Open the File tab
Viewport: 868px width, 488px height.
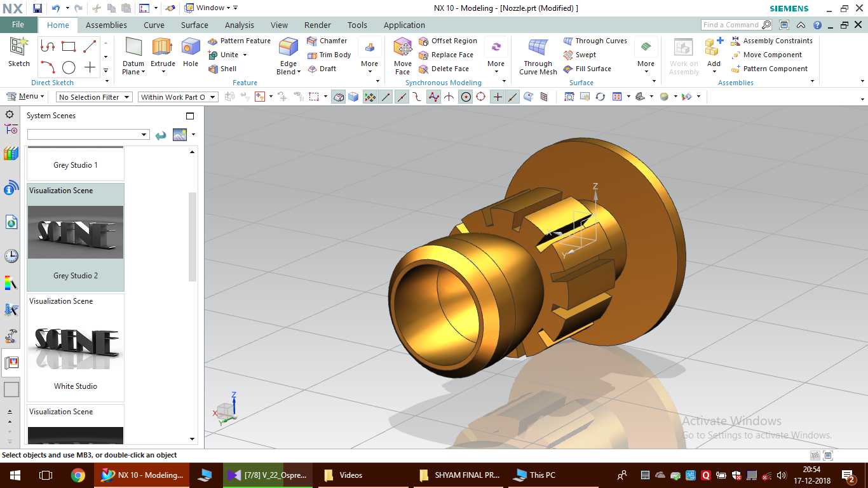pos(18,25)
